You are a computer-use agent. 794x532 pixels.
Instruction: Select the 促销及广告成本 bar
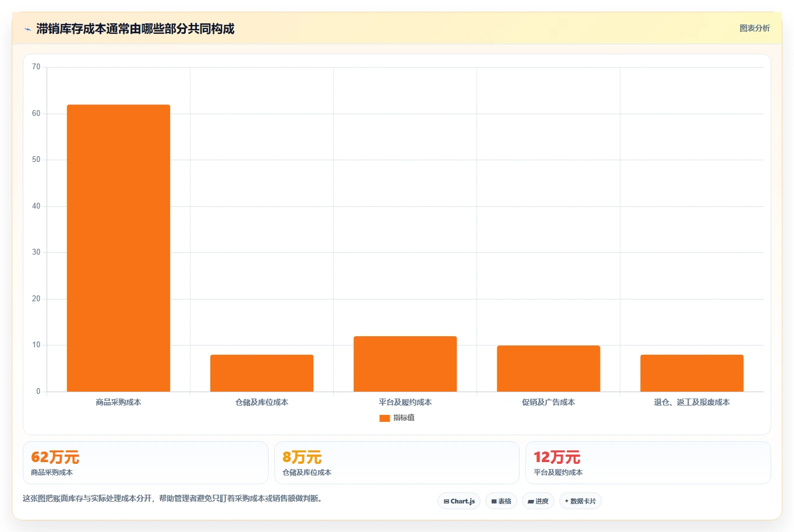pos(548,368)
